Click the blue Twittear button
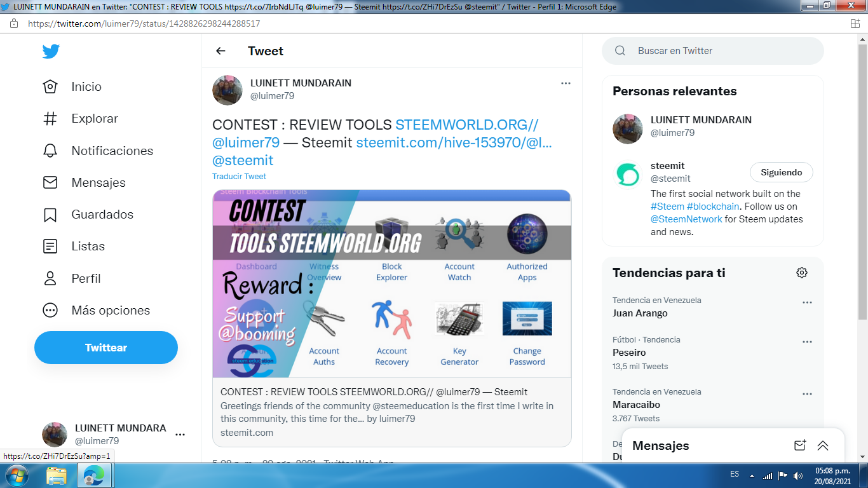This screenshot has width=868, height=488. [106, 348]
